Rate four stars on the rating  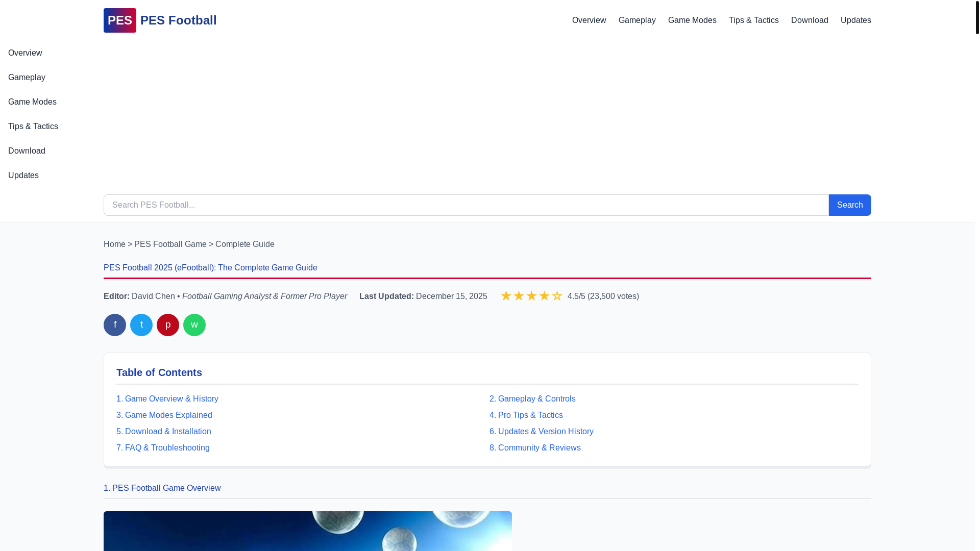544,296
